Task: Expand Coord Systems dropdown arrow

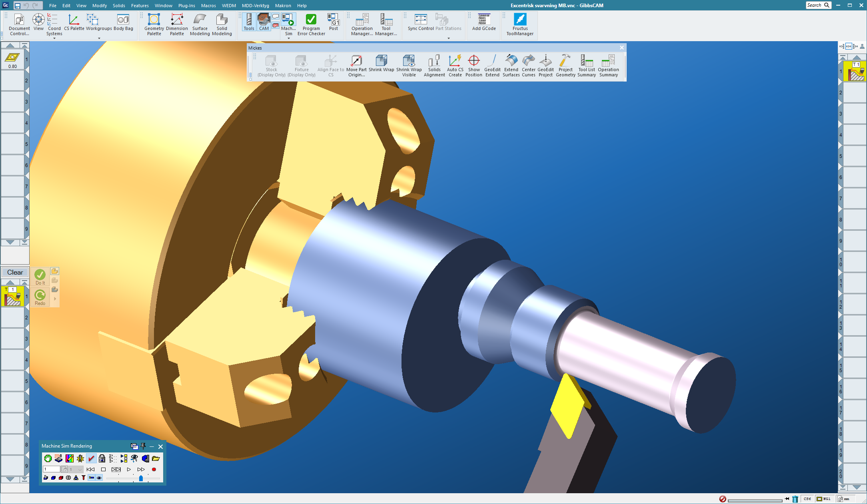Action: (54, 38)
